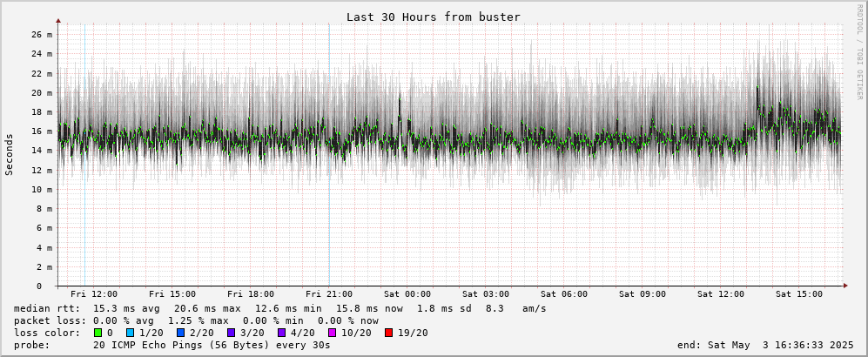This screenshot has width=868, height=357.
Task: Click the "Fri 12:00" time axis label
Action: point(94,294)
